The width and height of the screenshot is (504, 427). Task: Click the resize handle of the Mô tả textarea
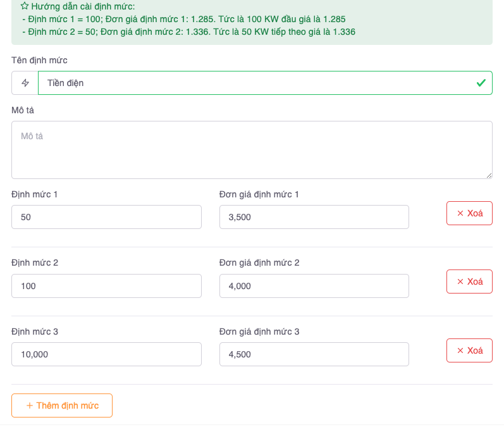[489, 175]
